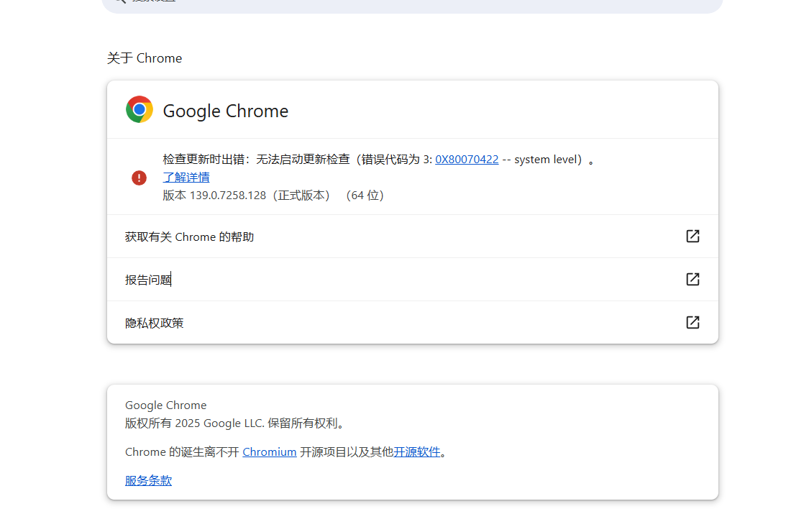Viewport: 809px width, 532px height.
Task: Open the 服务条款 link
Action: click(149, 480)
